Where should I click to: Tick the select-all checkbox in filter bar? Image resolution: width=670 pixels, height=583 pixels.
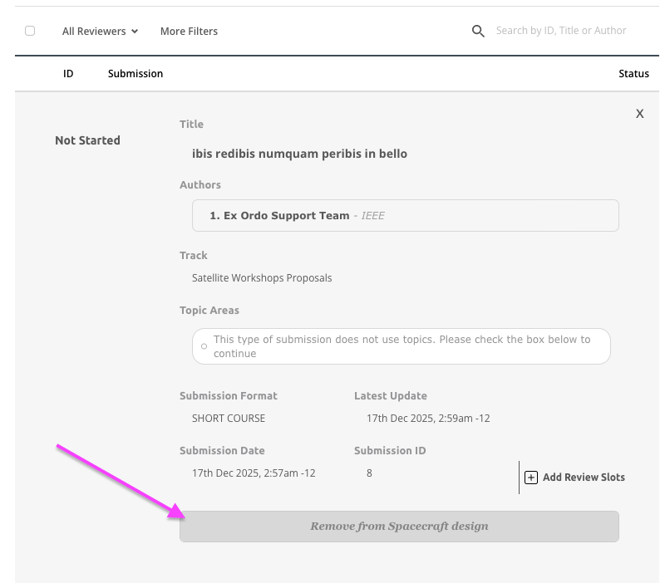pyautogui.click(x=30, y=31)
